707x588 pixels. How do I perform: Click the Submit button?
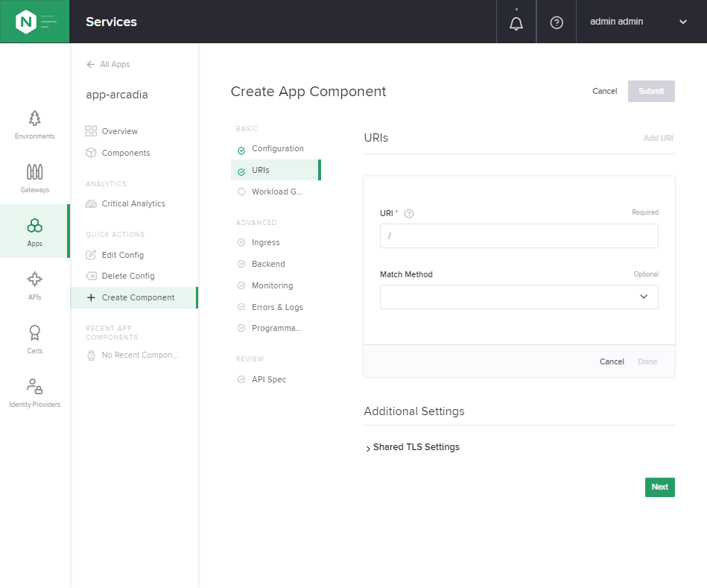[651, 91]
